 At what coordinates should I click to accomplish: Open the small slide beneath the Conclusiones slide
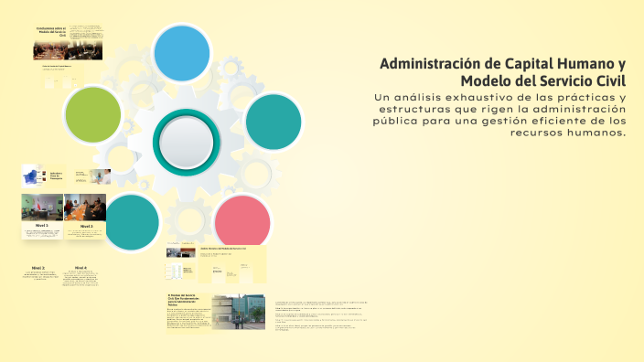(63, 76)
